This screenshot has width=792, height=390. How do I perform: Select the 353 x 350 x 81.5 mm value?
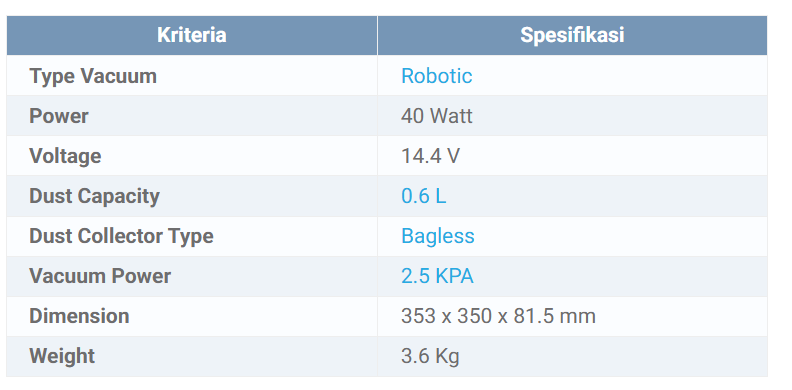coord(498,316)
